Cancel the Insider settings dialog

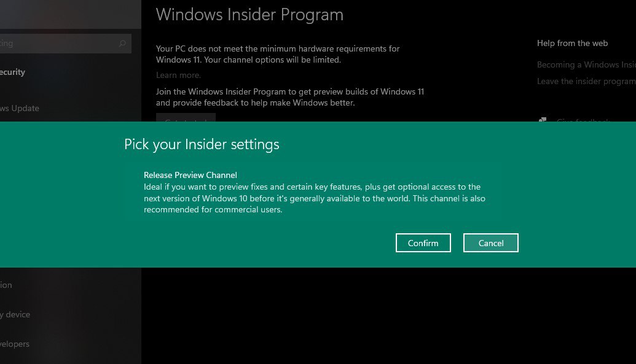coord(491,243)
